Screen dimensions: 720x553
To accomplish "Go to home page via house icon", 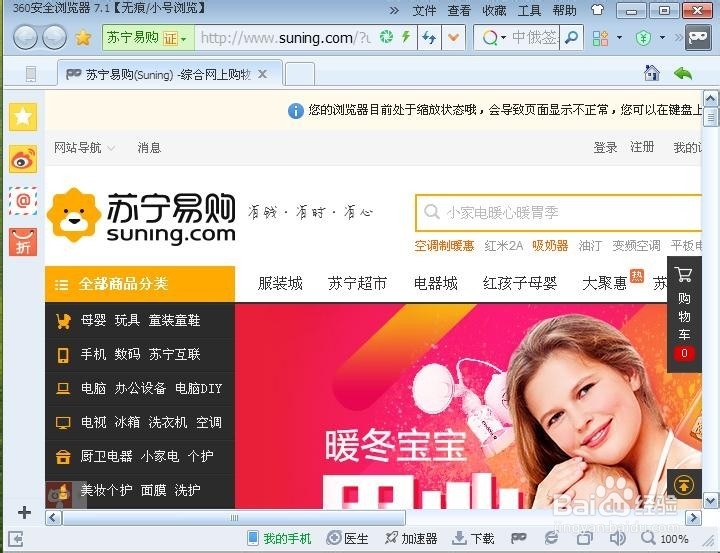I will tap(652, 73).
